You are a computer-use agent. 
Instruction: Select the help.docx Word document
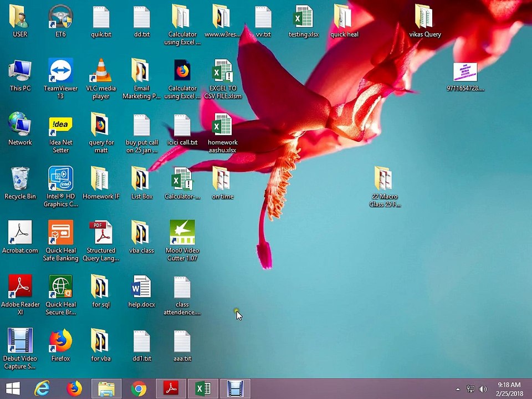tap(141, 287)
